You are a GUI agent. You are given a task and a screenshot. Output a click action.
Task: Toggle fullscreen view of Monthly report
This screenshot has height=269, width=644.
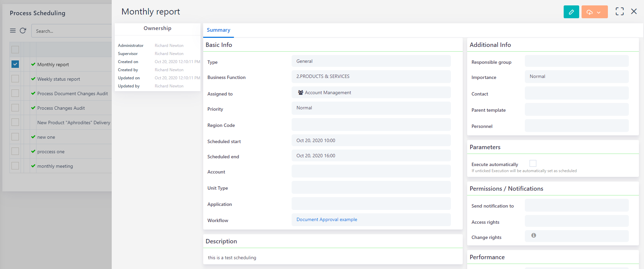620,11
